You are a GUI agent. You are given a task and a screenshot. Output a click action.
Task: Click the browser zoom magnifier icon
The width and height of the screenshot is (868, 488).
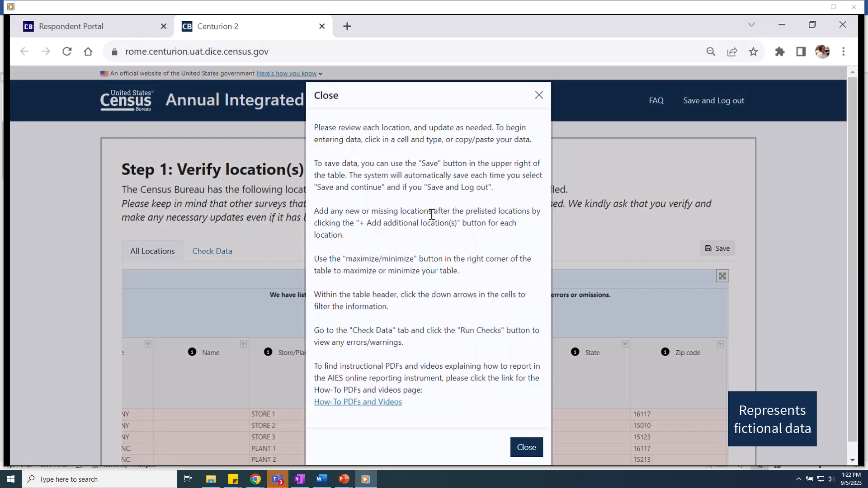tap(711, 52)
